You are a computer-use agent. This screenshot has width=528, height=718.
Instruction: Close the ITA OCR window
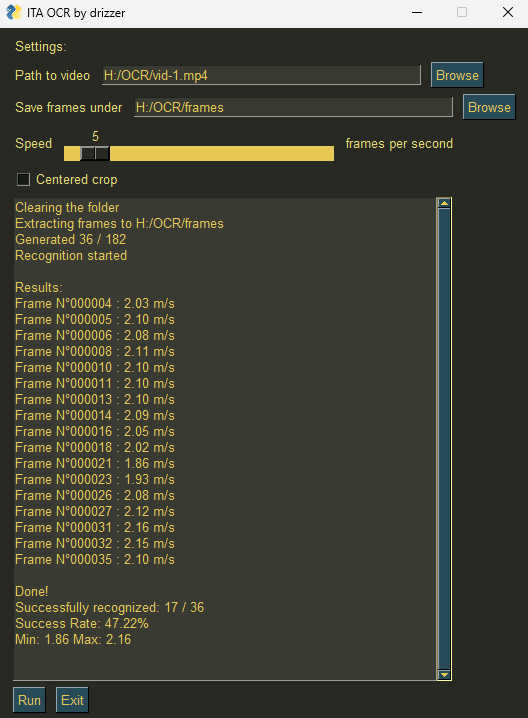(508, 12)
